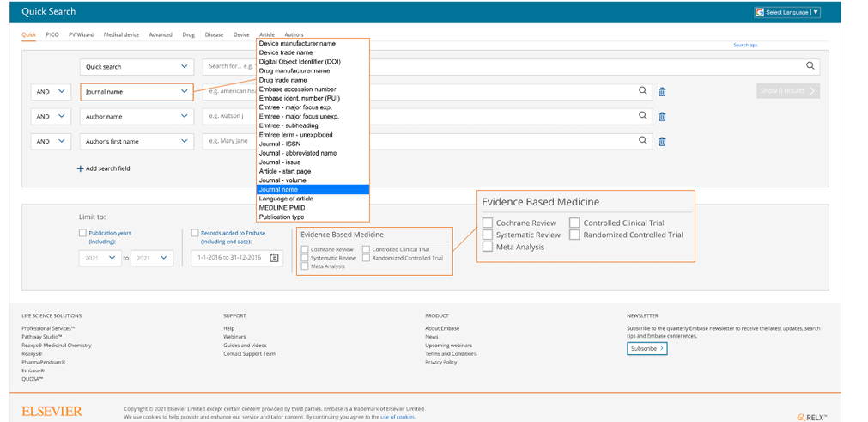Click Add search field
Viewport: 868px width, 422px height.
104,168
